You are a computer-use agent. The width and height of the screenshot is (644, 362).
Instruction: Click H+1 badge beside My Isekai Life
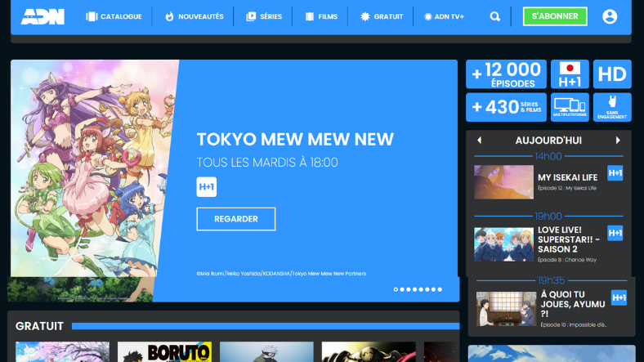[615, 172]
